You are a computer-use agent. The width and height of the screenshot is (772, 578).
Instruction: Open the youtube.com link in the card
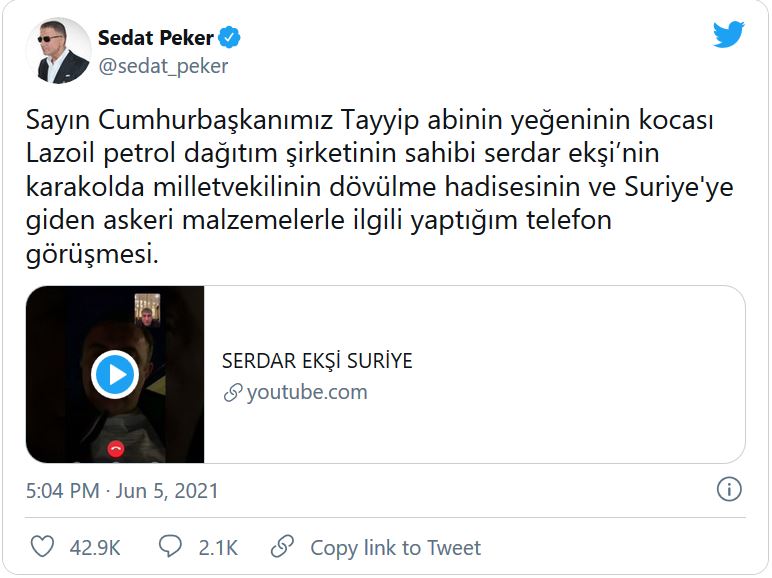click(x=306, y=392)
